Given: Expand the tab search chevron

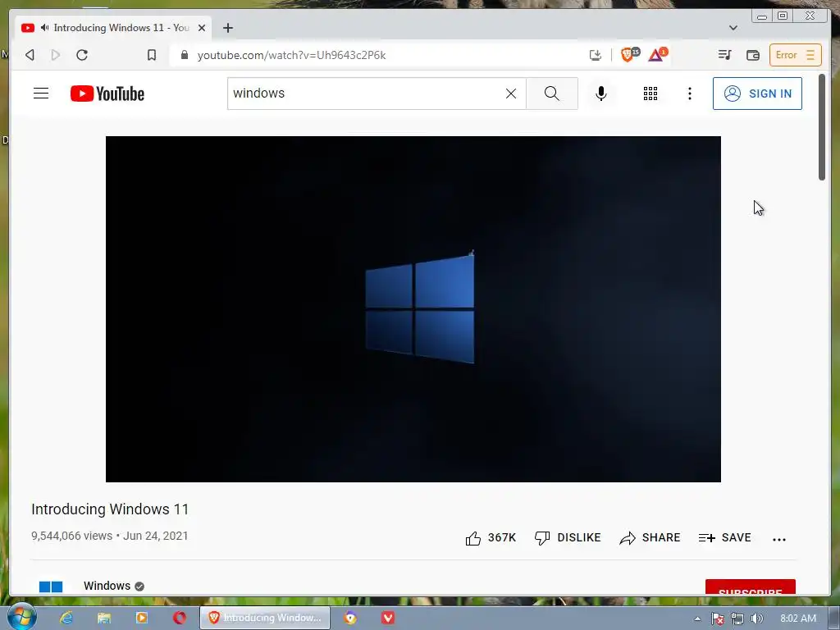Looking at the screenshot, I should point(733,28).
